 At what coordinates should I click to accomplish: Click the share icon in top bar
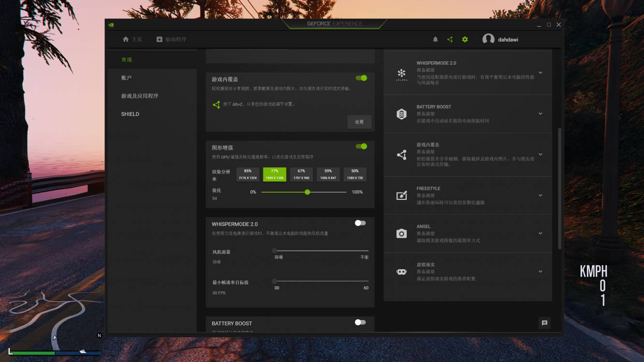click(450, 40)
